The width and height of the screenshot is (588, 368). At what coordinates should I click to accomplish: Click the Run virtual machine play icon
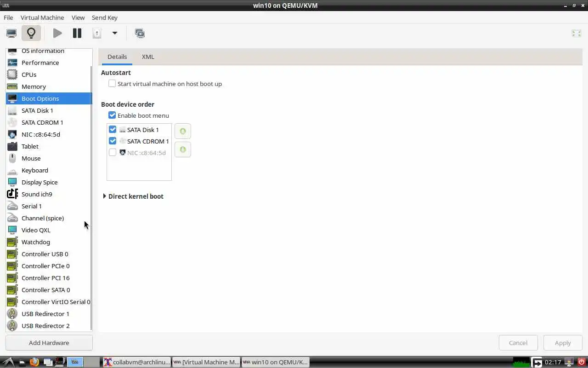click(57, 33)
